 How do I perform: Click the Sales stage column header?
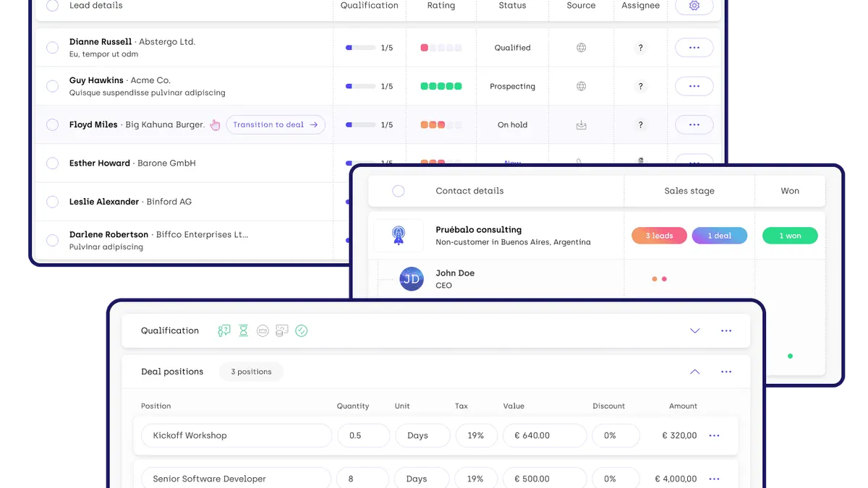pyautogui.click(x=689, y=191)
